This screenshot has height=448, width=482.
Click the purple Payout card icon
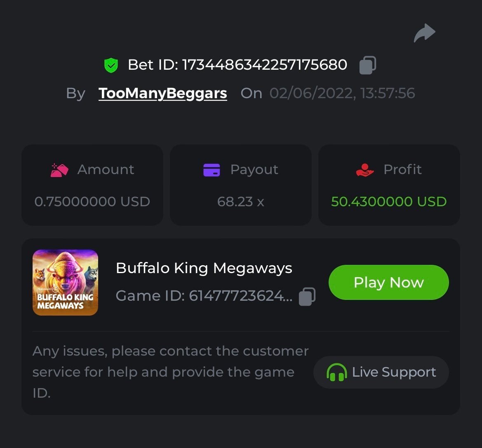(x=212, y=170)
